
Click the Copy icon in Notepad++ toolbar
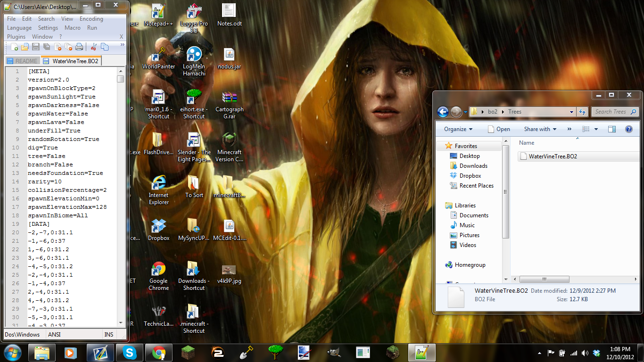104,47
